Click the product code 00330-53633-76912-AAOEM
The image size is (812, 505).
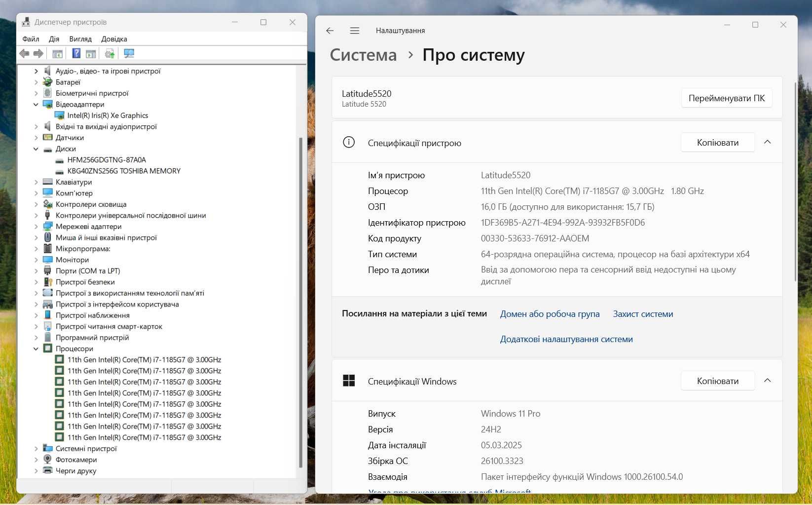click(x=535, y=238)
